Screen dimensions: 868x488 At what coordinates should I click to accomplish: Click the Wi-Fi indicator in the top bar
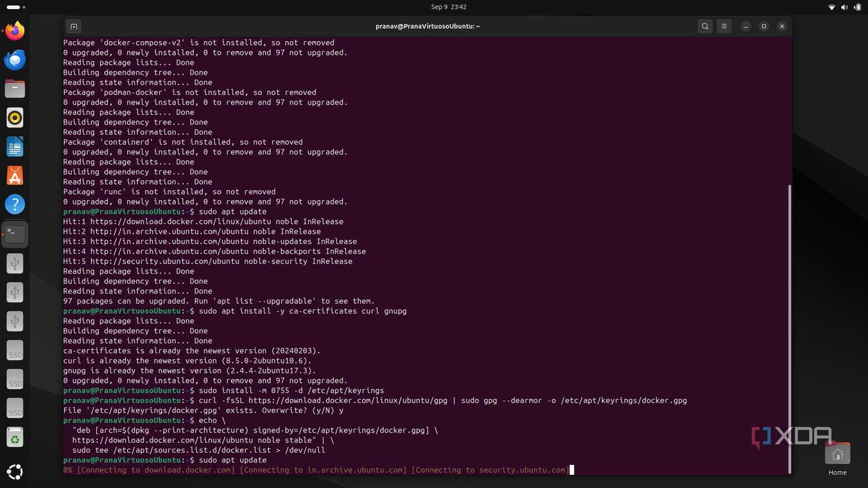click(832, 7)
